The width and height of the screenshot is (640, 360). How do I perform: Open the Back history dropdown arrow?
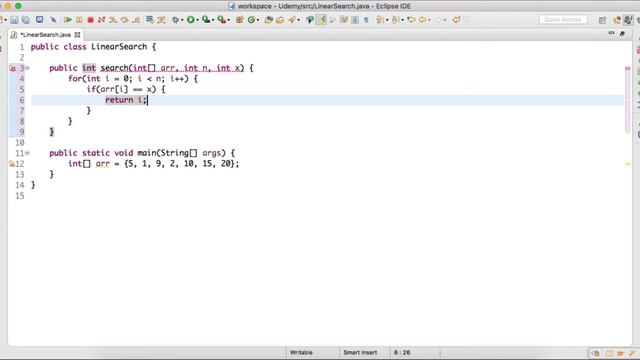[x=429, y=20]
